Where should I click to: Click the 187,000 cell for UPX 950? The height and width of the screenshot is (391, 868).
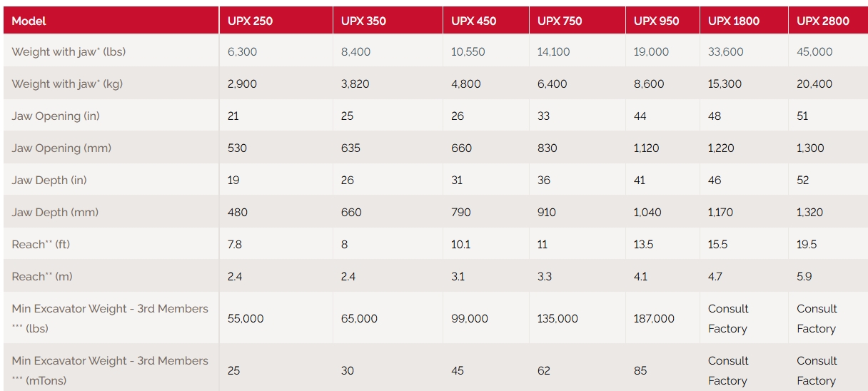click(654, 319)
